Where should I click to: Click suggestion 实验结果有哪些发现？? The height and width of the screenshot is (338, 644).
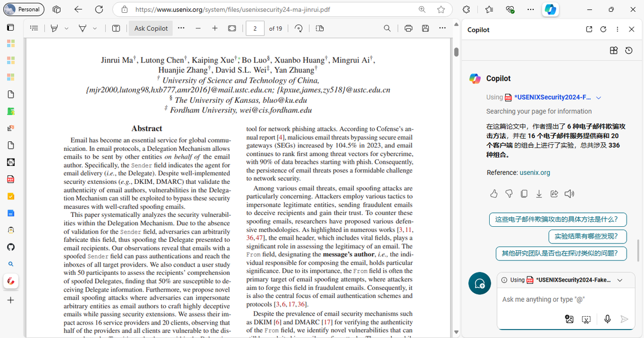pyautogui.click(x=588, y=236)
